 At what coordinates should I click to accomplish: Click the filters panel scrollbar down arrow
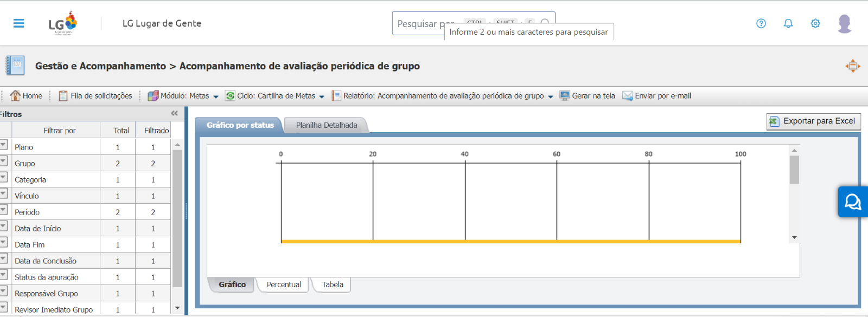tap(177, 308)
